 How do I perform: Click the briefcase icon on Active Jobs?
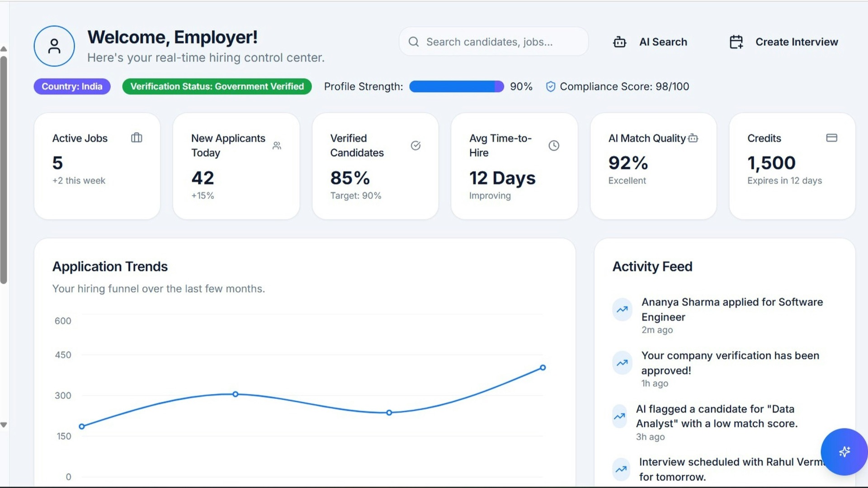[x=137, y=138]
